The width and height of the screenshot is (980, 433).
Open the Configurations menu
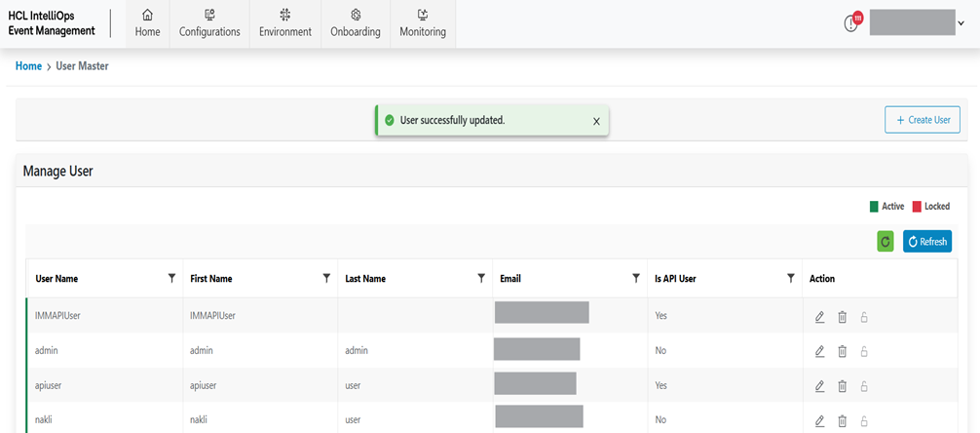(x=209, y=23)
